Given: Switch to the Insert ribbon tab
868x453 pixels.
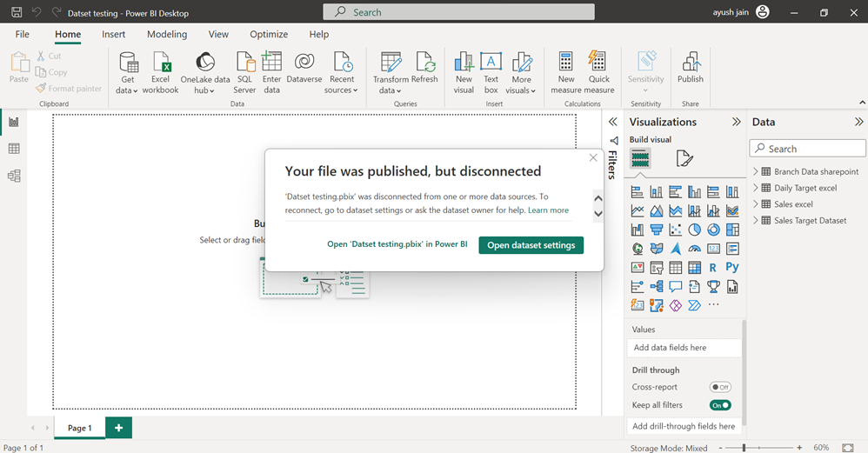Looking at the screenshot, I should coord(113,34).
